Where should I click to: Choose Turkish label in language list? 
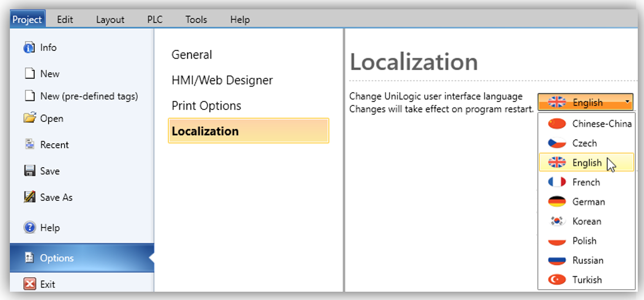coord(587,280)
